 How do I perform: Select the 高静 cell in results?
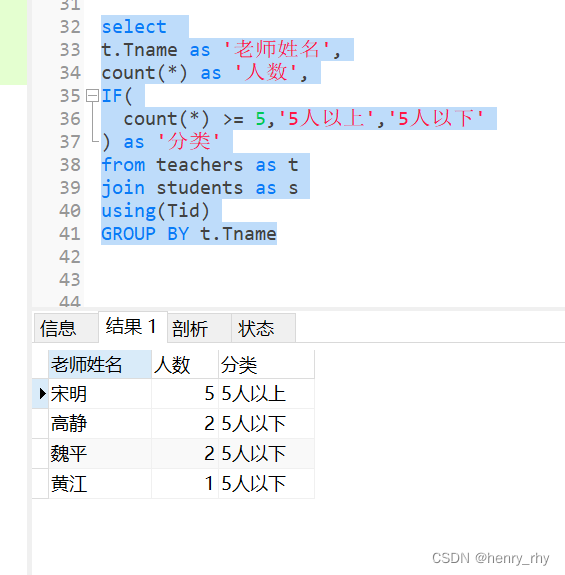(100, 424)
